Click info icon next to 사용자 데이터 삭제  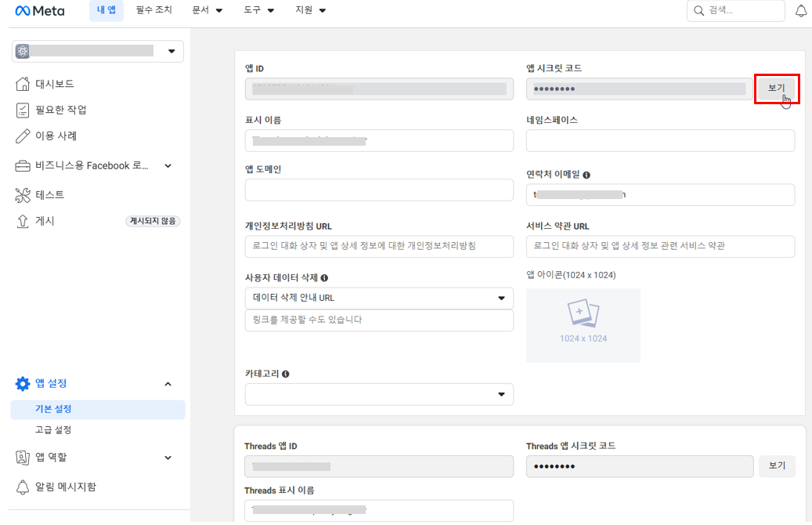point(324,278)
